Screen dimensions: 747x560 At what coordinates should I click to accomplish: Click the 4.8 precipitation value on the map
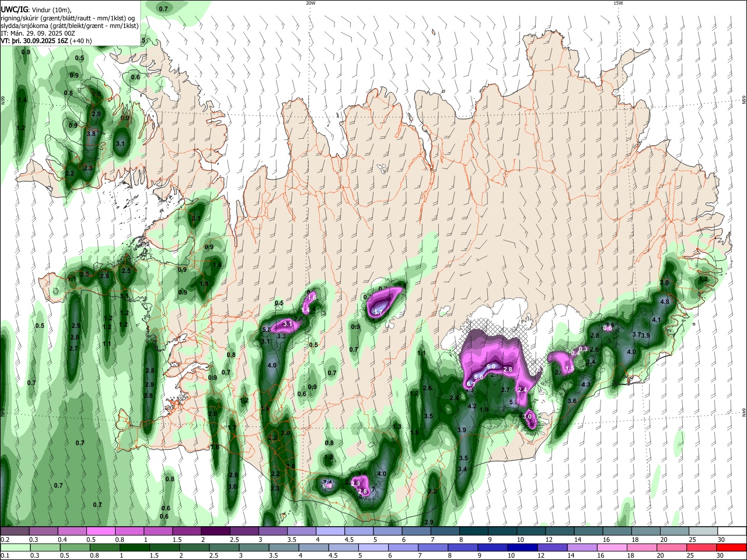tap(664, 302)
